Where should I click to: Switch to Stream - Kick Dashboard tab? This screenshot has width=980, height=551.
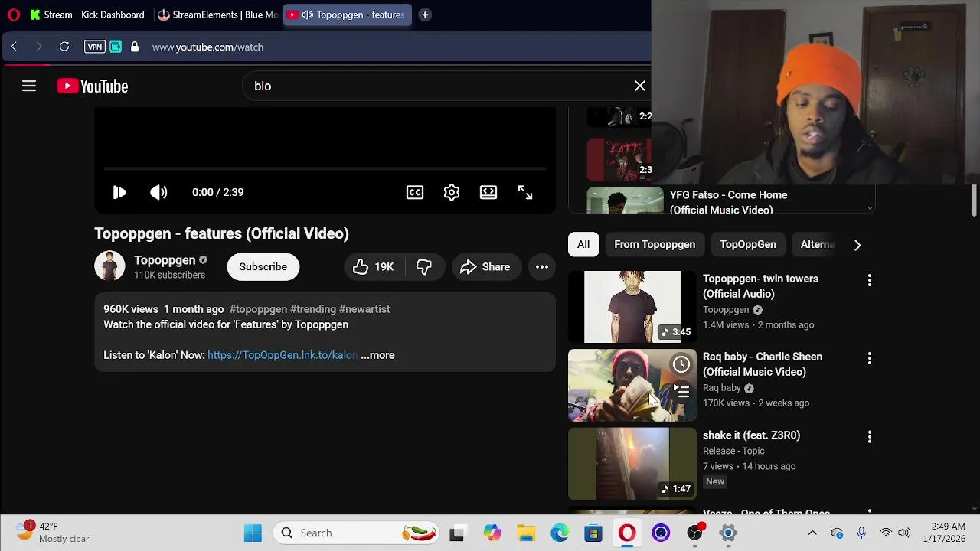point(87,15)
